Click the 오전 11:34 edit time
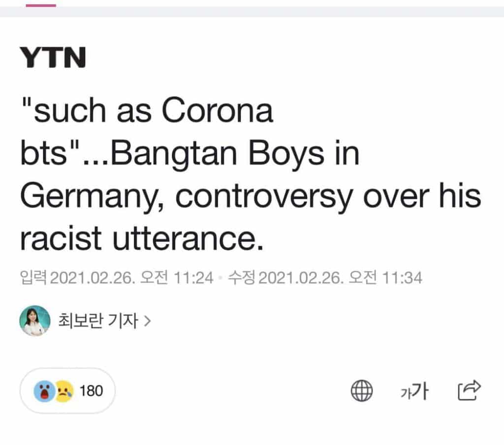The image size is (504, 445). [x=385, y=278]
